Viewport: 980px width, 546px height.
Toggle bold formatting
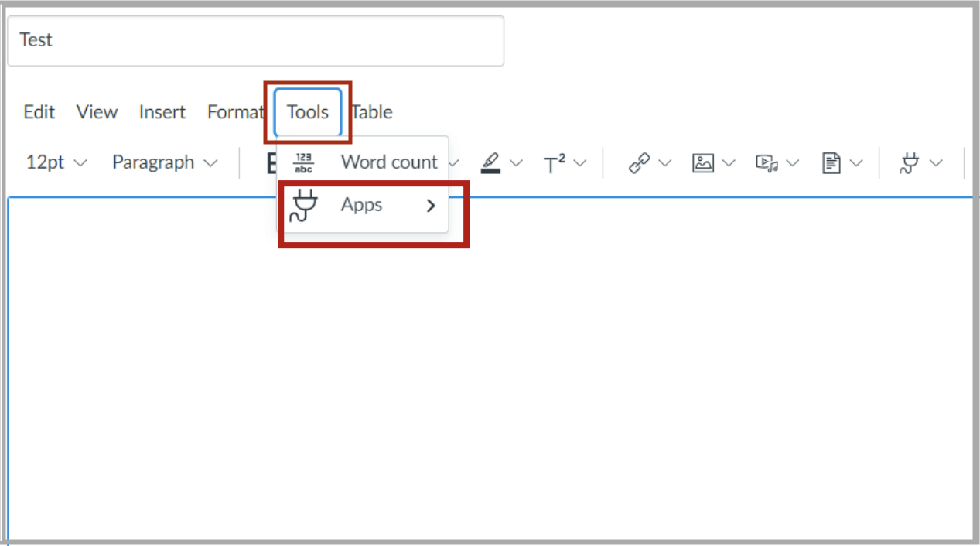pyautogui.click(x=271, y=162)
